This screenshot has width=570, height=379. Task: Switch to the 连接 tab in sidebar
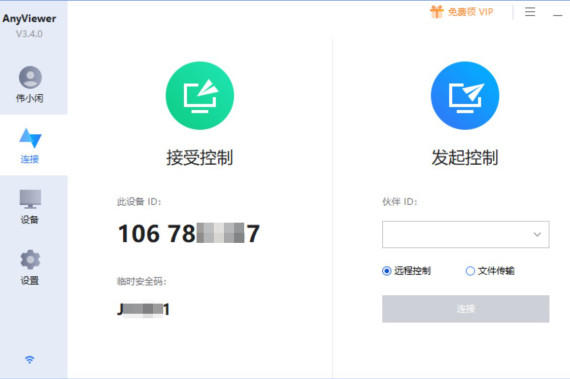30,146
